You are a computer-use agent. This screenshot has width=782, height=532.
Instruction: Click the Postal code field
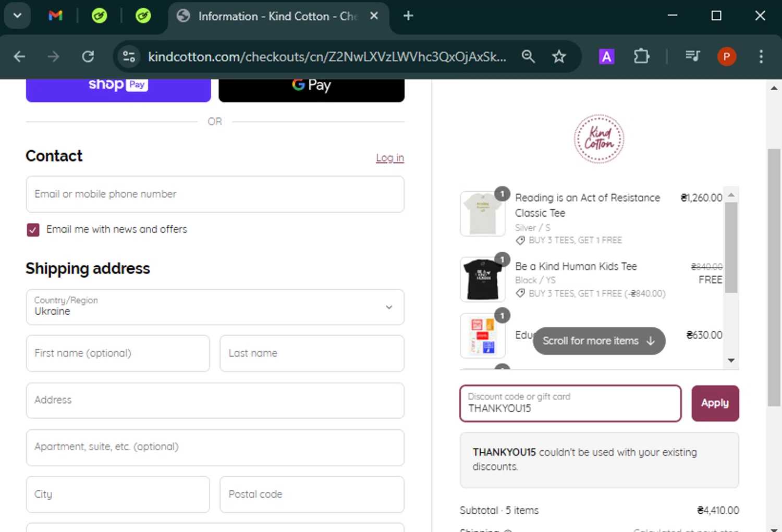(x=312, y=494)
